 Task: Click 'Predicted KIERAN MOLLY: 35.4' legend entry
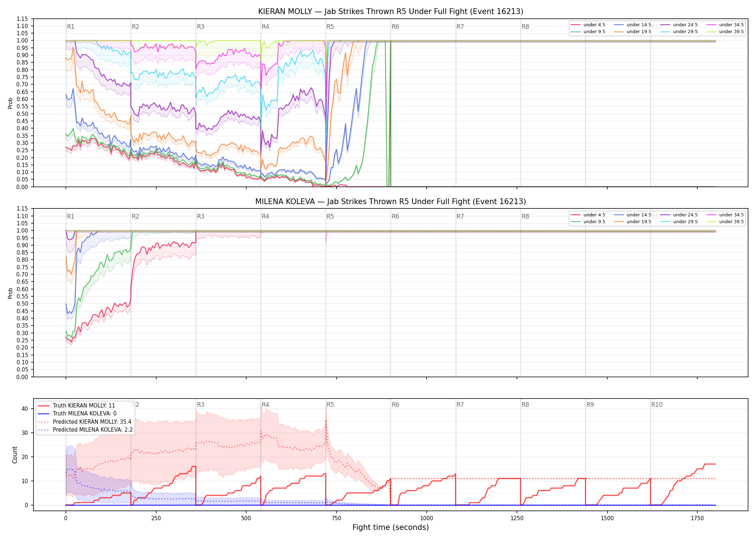click(x=85, y=422)
